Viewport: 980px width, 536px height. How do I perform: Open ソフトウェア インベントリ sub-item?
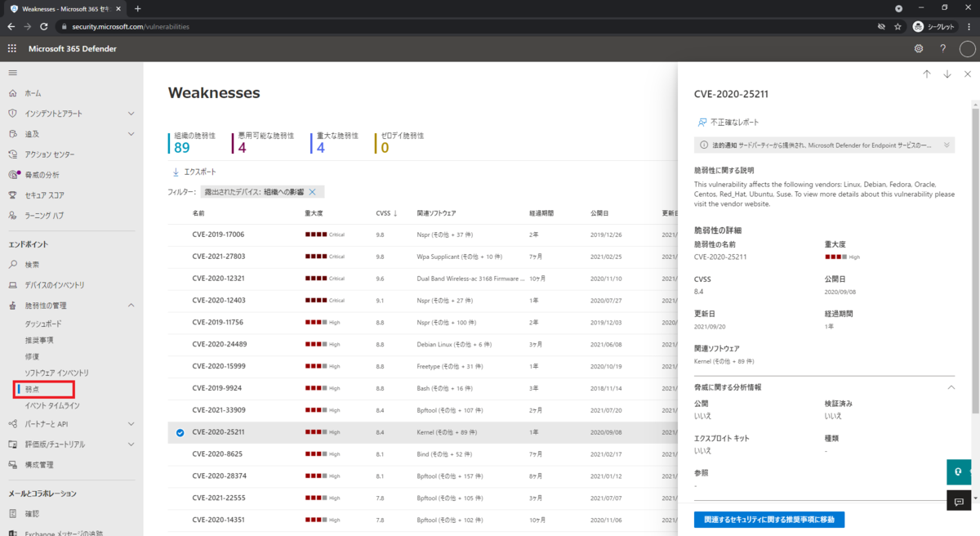point(56,373)
